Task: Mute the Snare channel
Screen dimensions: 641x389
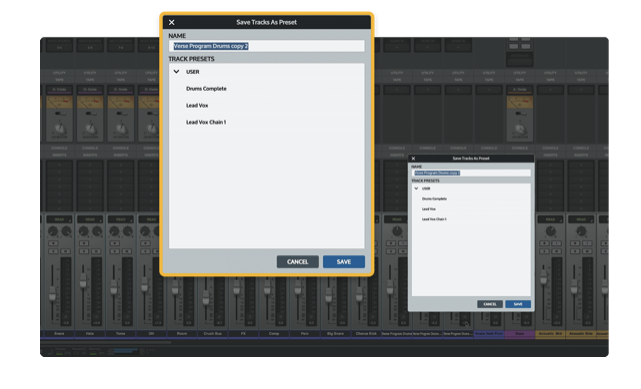Action: point(65,251)
